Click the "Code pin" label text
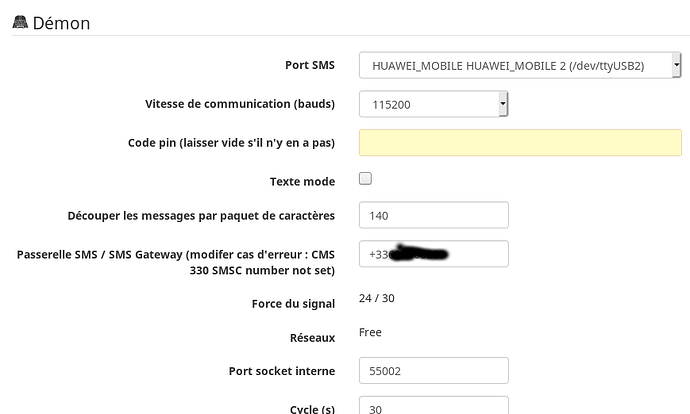Image resolution: width=690 pixels, height=414 pixels. [x=231, y=143]
